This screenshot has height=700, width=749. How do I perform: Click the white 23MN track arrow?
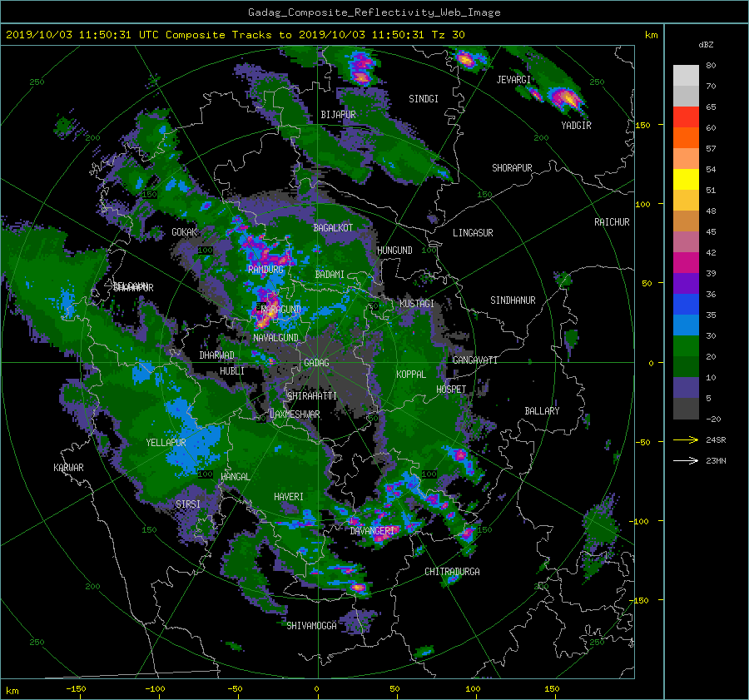click(x=686, y=460)
